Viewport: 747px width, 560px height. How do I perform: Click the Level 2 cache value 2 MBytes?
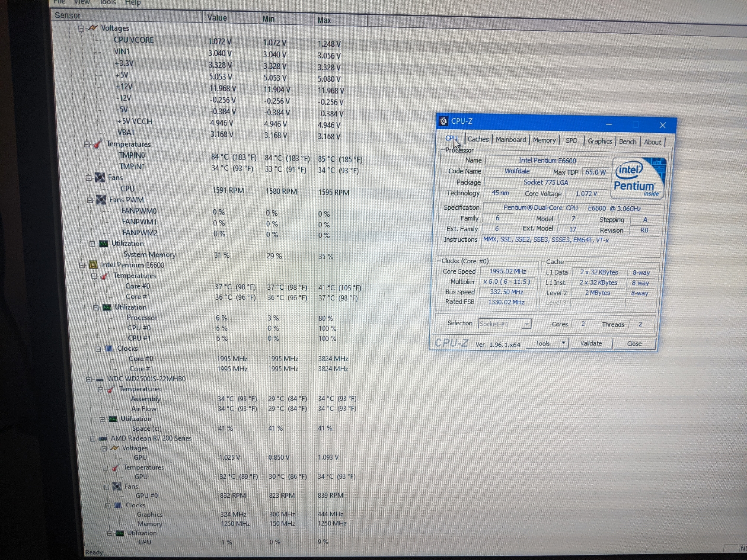[x=597, y=293]
